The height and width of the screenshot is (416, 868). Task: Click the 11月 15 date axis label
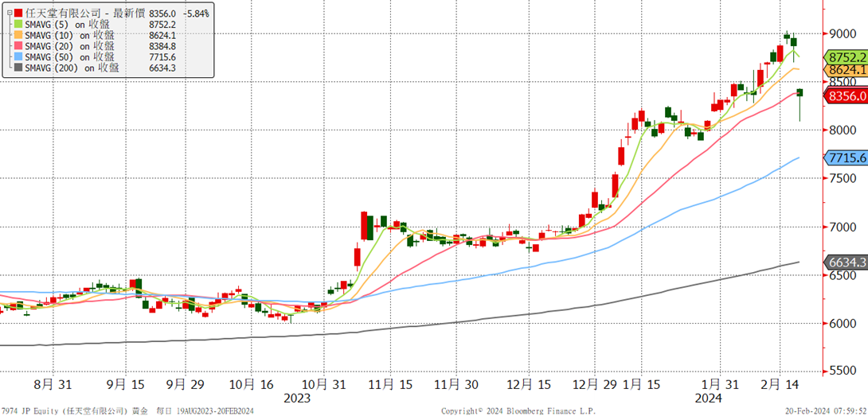click(389, 383)
